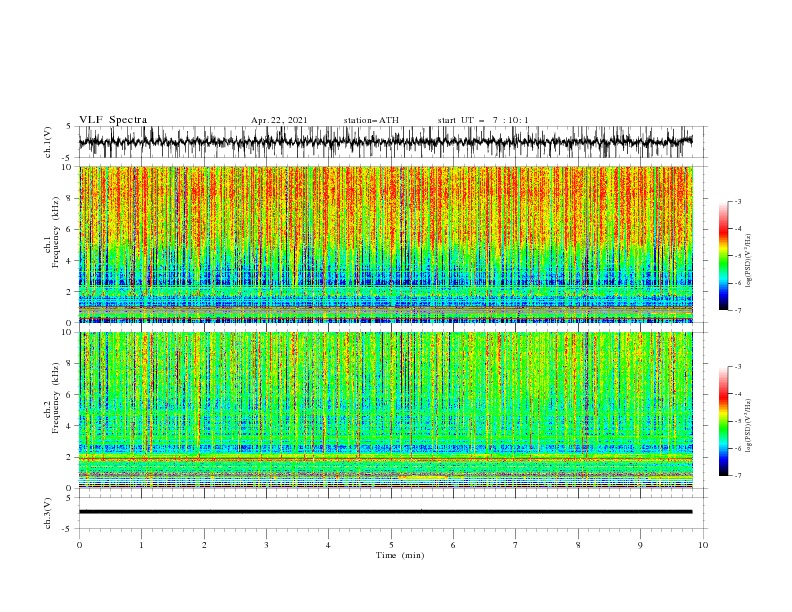This screenshot has width=792, height=612.
Task: Click time axis tick label "3"
Action: [266, 545]
